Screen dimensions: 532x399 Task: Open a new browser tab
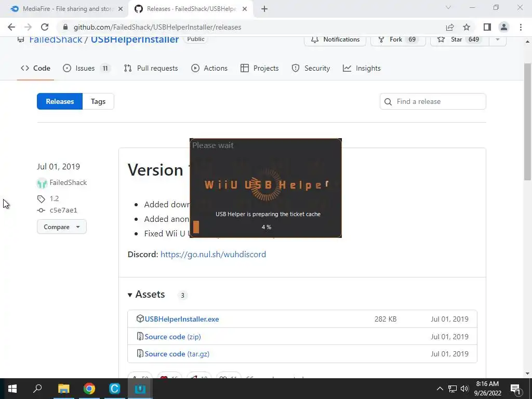pyautogui.click(x=264, y=9)
